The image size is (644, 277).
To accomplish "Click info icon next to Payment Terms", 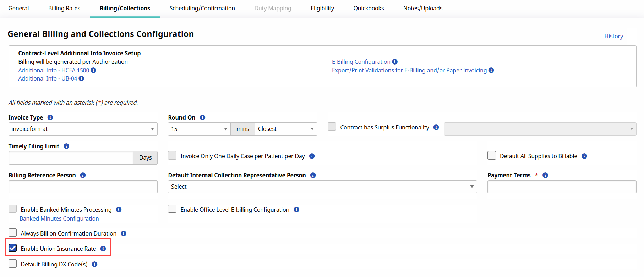I will tap(545, 175).
